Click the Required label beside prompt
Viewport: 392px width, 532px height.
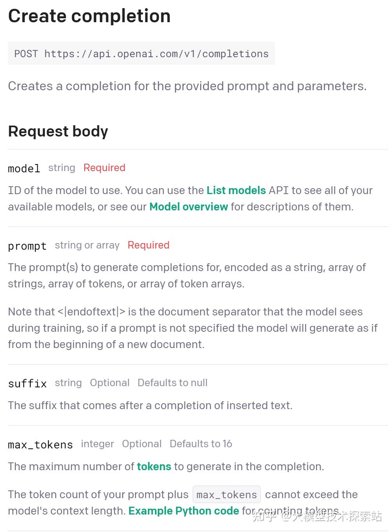149,245
